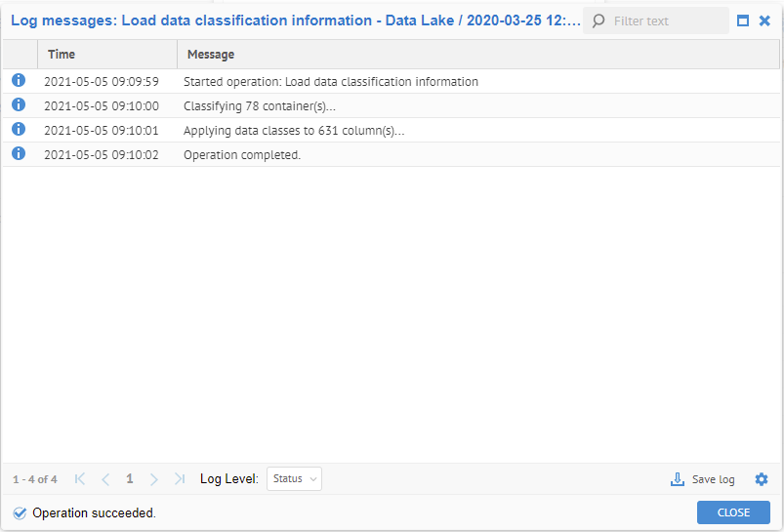The image size is (784, 532).
Task: Focus the Filter text search field
Action: click(666, 20)
